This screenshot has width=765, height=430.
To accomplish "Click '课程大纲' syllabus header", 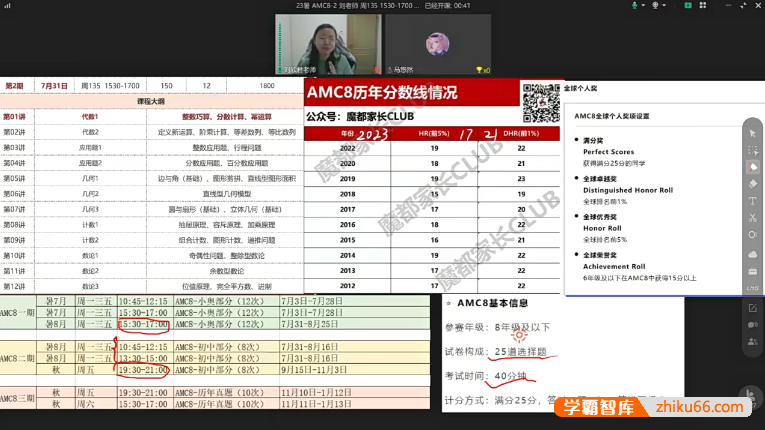I will [x=151, y=102].
